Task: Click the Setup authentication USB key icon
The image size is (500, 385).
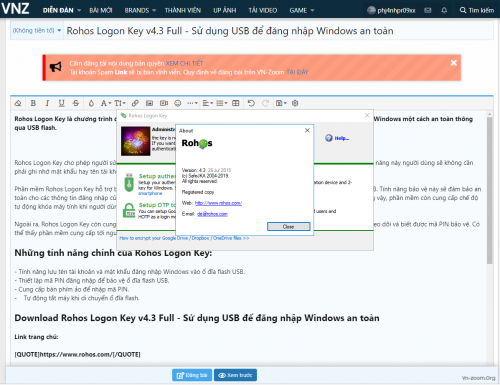Action: 129,182
